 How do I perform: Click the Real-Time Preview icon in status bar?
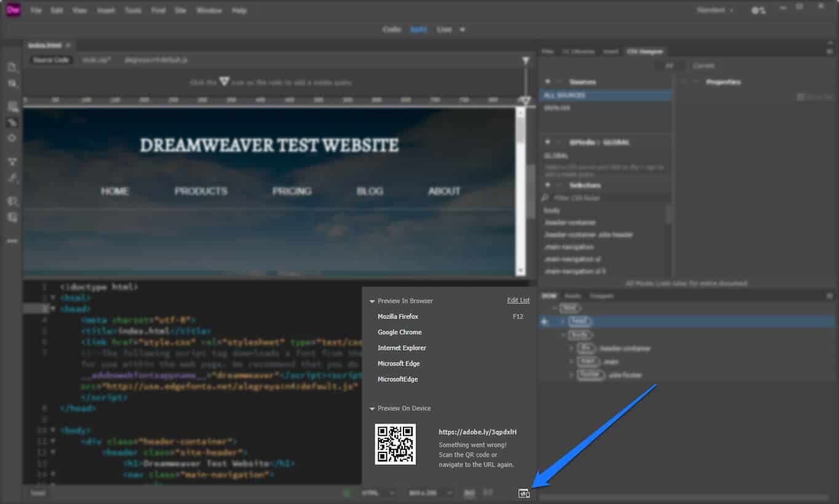[x=523, y=492]
